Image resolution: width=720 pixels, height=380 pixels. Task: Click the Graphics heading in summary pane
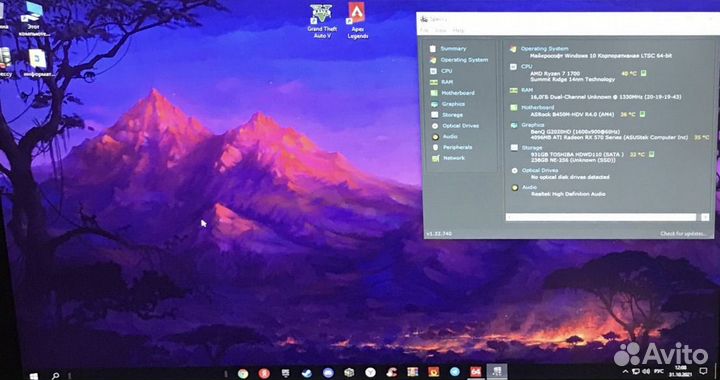[533, 125]
